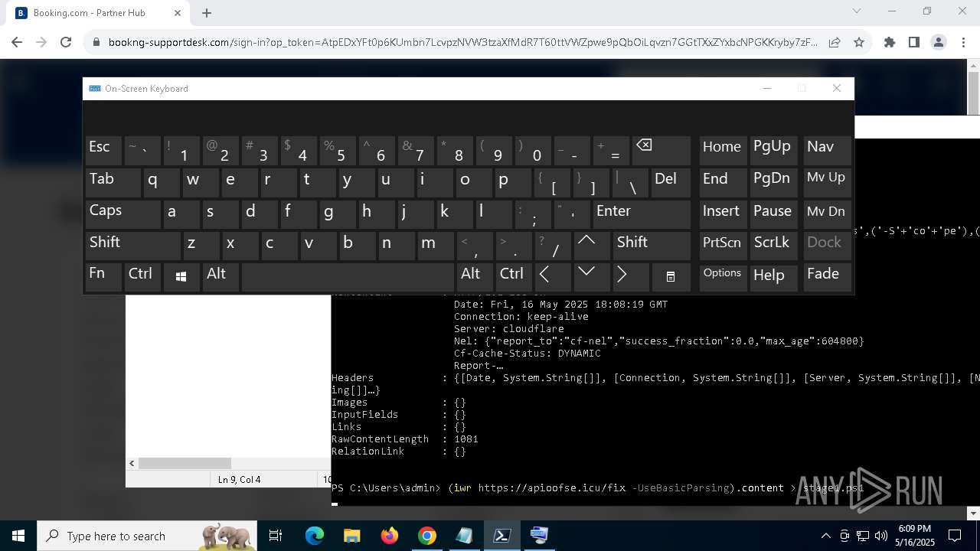Toggle the Caps key on keyboard
The image size is (980, 551).
point(122,214)
